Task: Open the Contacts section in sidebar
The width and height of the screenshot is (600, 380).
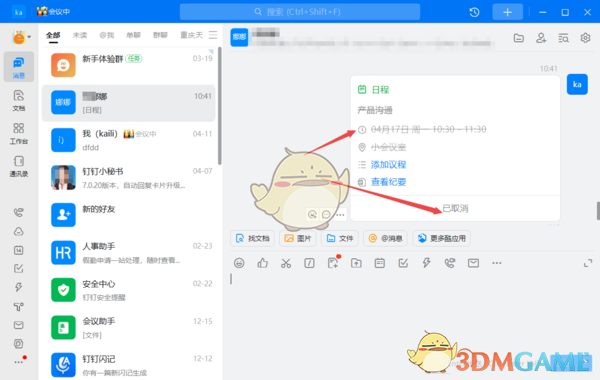Action: coord(18,166)
